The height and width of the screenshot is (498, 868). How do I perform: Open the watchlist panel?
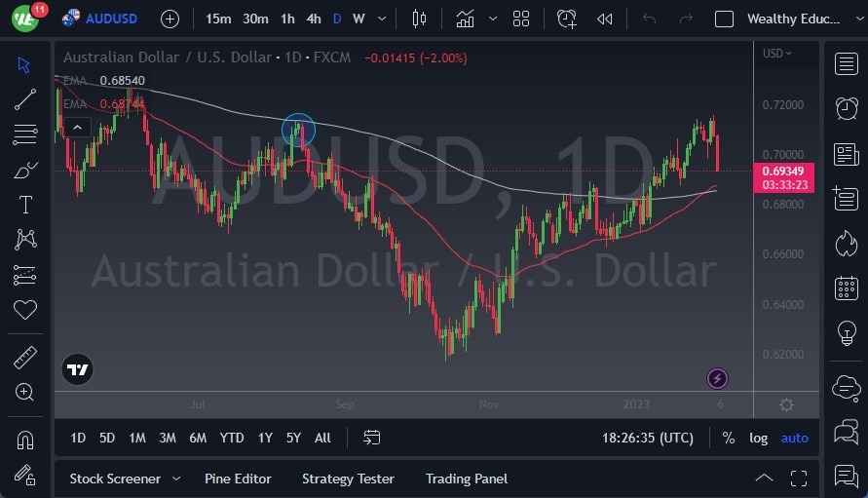click(x=847, y=63)
